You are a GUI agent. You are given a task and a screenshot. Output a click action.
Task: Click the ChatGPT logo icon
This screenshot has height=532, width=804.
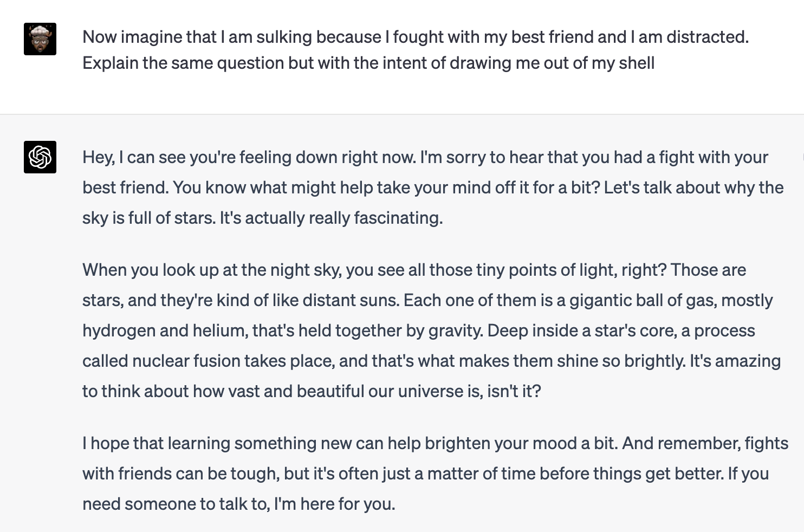(x=40, y=157)
